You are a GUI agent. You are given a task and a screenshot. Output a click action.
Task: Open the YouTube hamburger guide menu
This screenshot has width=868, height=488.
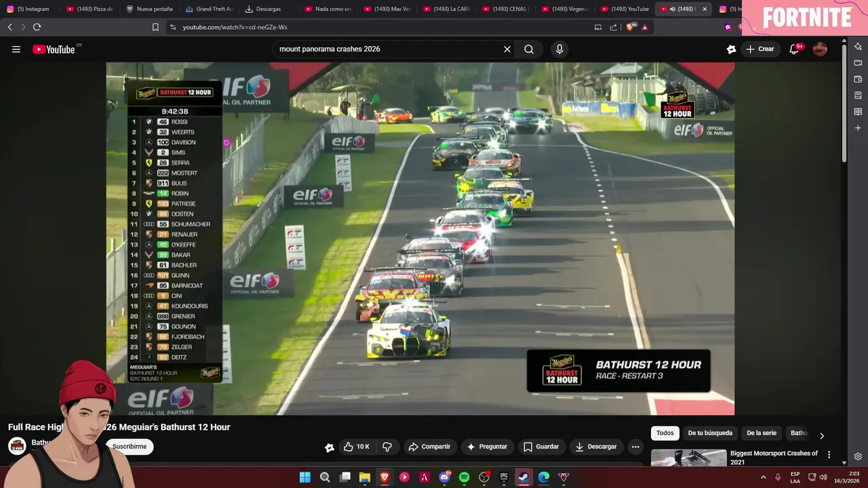[x=16, y=49]
